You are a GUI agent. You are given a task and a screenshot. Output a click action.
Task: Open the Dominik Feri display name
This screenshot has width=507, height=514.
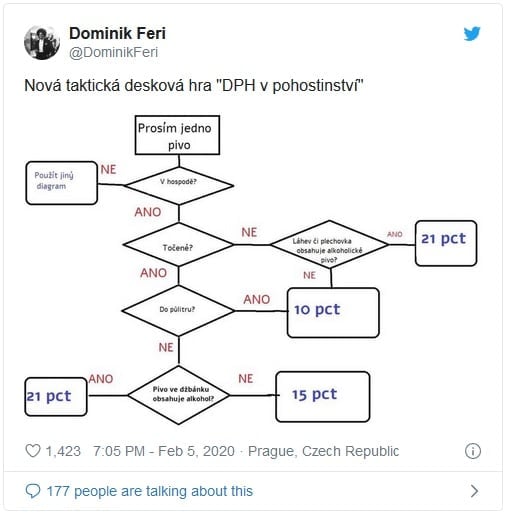click(x=117, y=33)
